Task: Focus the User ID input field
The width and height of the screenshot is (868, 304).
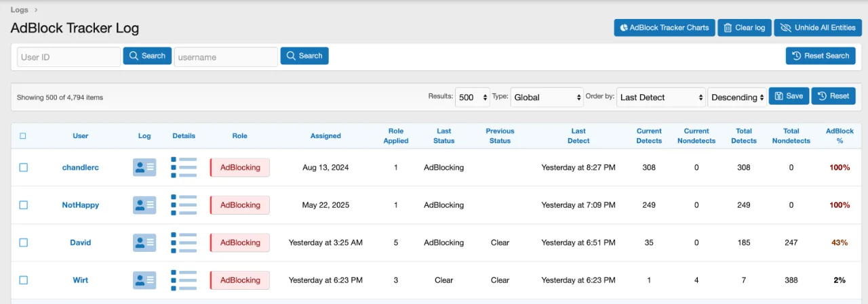Action: click(68, 57)
